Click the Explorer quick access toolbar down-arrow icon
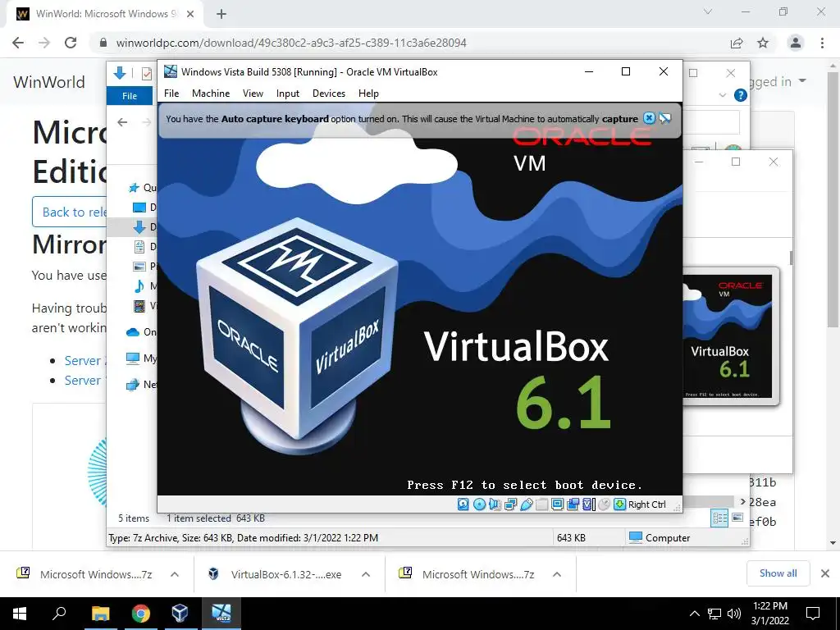Viewport: 840px width, 630px height. coord(120,73)
